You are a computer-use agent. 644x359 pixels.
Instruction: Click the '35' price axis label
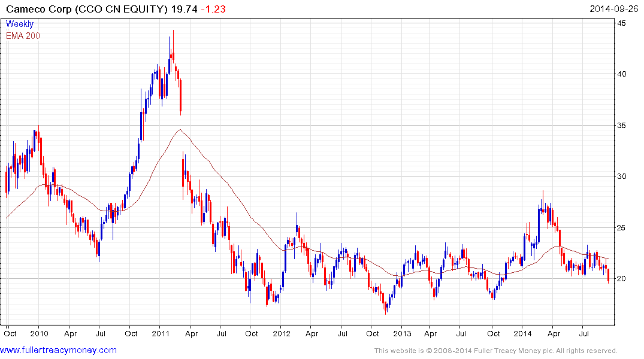pos(621,126)
